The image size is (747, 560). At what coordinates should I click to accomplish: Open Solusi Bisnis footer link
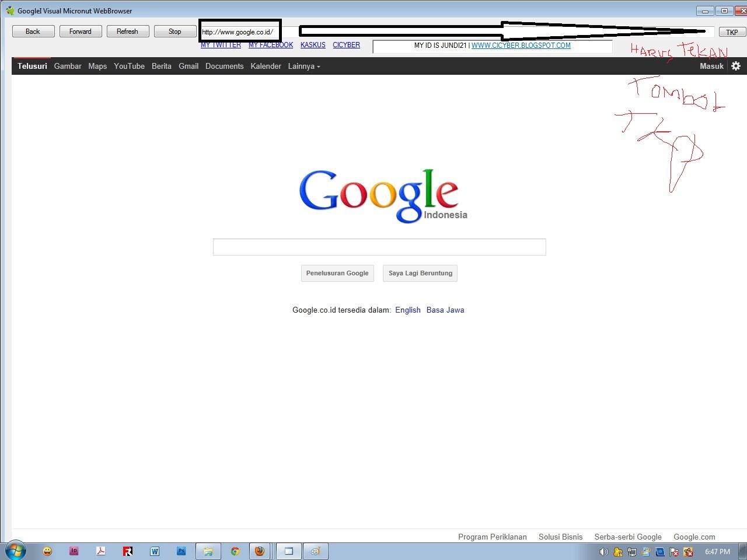(560, 537)
